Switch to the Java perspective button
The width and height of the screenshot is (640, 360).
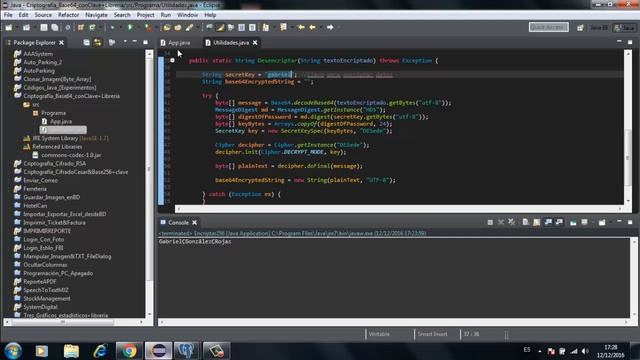pyautogui.click(x=624, y=28)
